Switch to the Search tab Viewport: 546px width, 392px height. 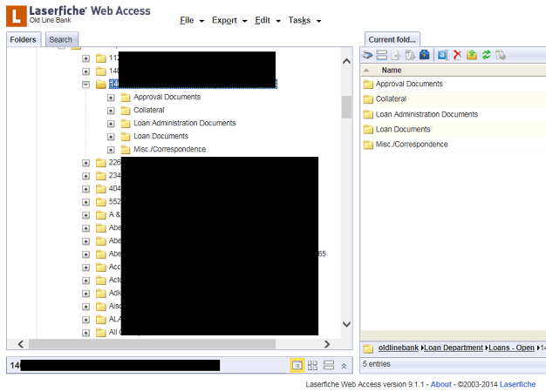(x=61, y=39)
